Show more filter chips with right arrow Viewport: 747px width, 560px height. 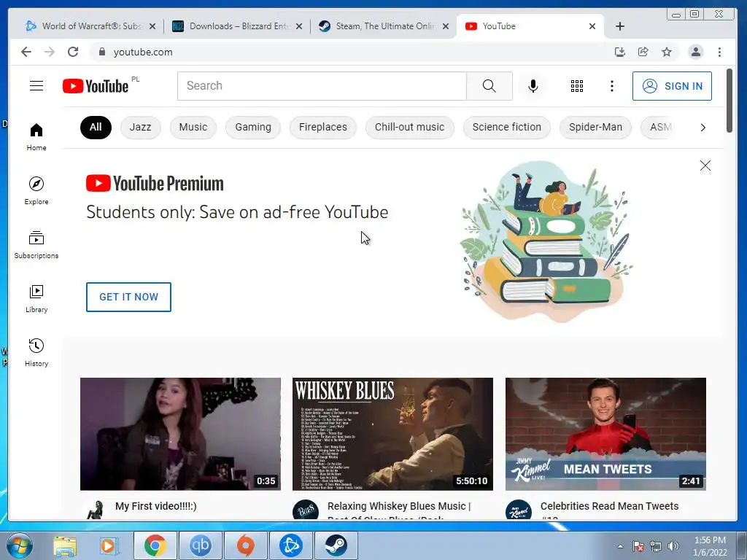703,127
